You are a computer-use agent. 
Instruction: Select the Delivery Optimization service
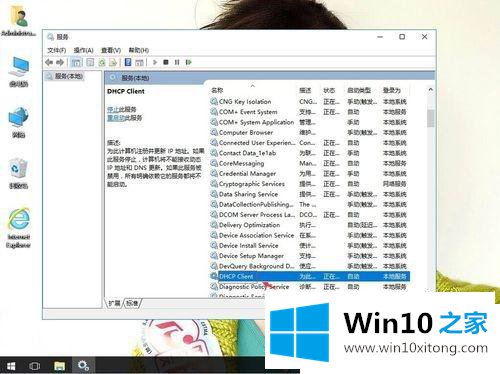(309, 225)
